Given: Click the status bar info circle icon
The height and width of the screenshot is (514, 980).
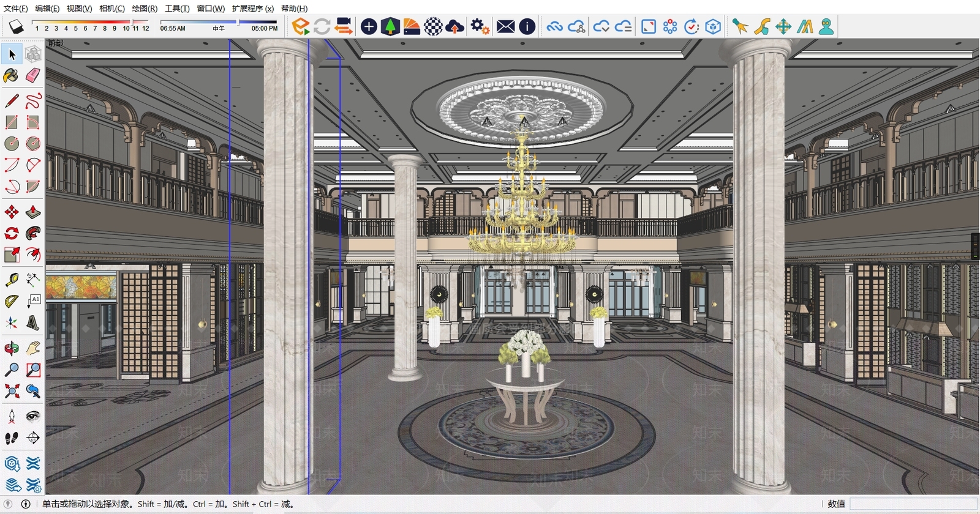Looking at the screenshot, I should point(26,504).
